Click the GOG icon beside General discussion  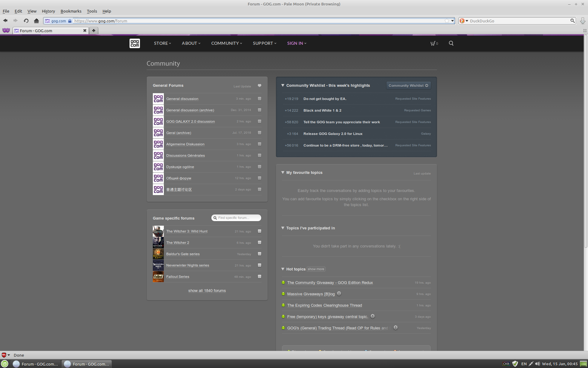point(158,99)
